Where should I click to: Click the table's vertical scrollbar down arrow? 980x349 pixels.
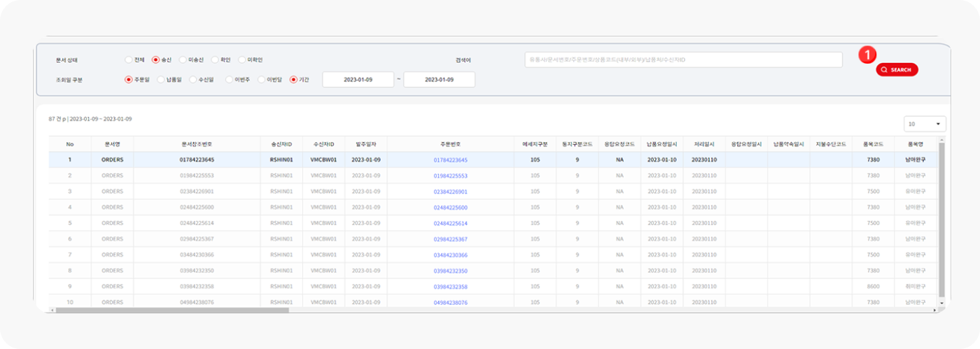(x=941, y=303)
